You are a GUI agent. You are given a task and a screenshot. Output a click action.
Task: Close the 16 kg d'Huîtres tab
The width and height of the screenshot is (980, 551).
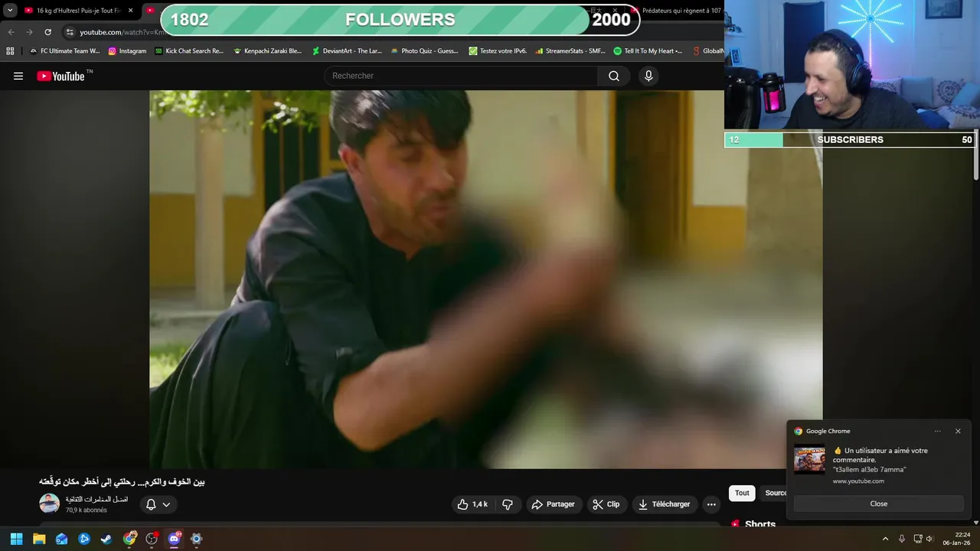[131, 11]
